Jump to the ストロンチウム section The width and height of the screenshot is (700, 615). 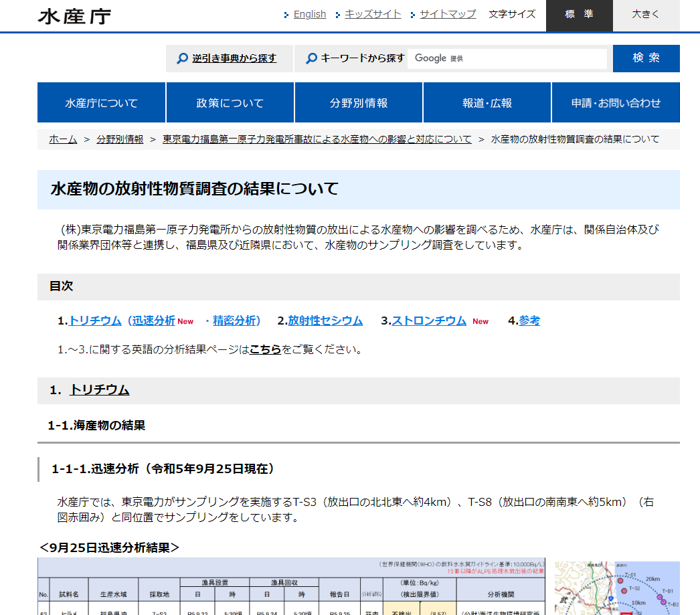point(429,321)
